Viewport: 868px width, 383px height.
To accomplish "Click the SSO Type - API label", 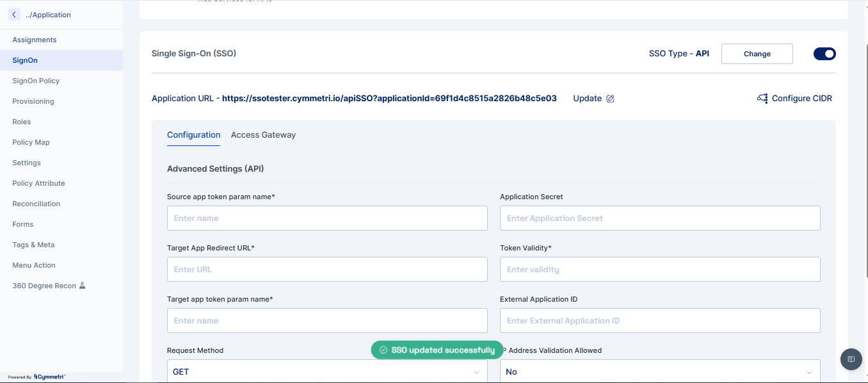I will click(x=679, y=54).
